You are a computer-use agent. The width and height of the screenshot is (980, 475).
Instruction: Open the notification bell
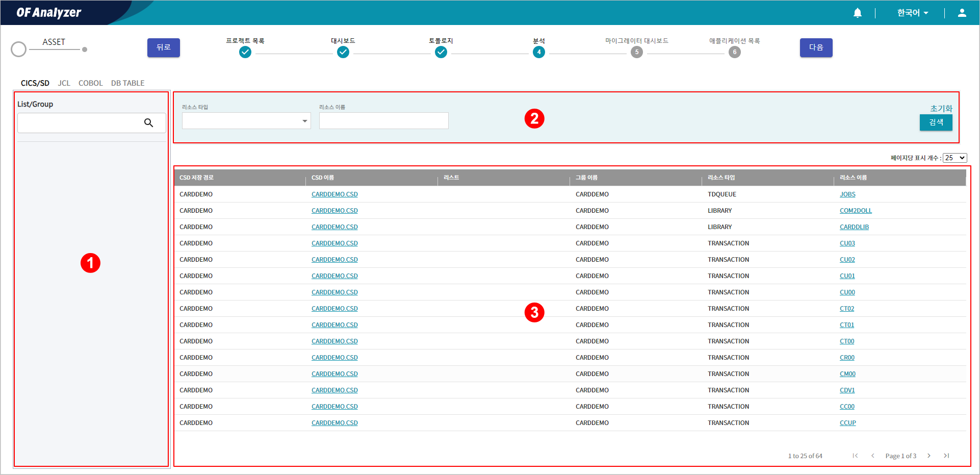(x=858, y=13)
